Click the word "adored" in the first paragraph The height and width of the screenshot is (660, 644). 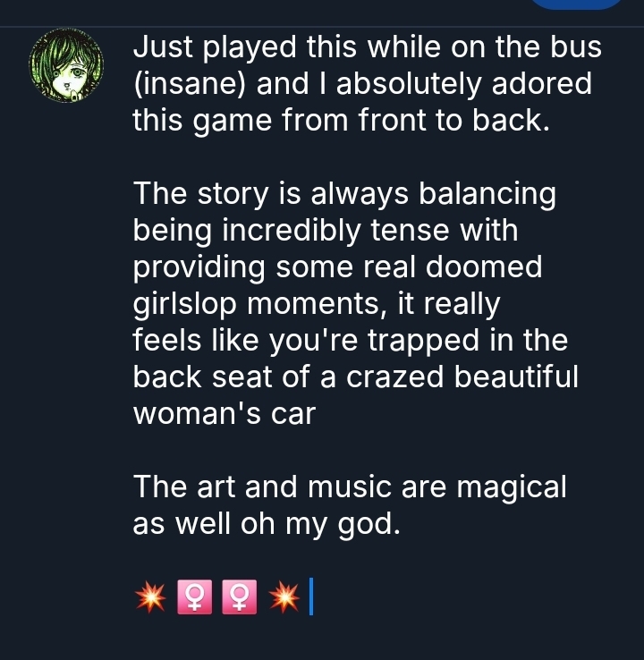542,83
